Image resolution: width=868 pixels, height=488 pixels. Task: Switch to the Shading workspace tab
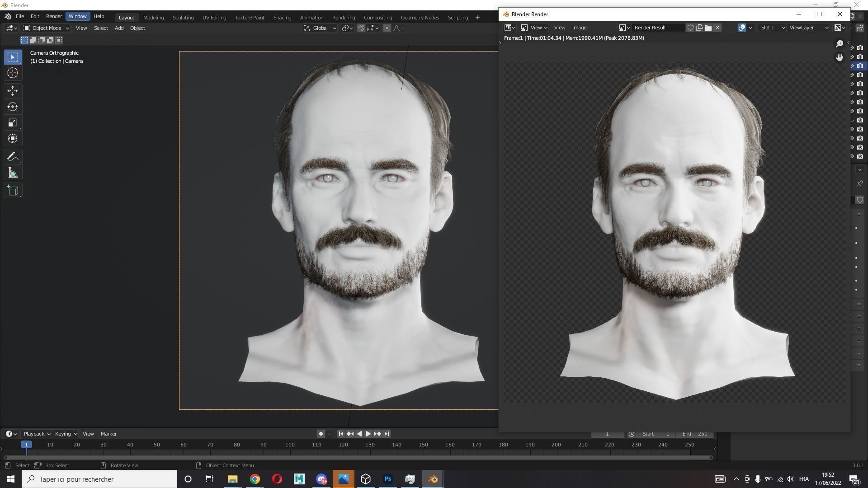(282, 18)
